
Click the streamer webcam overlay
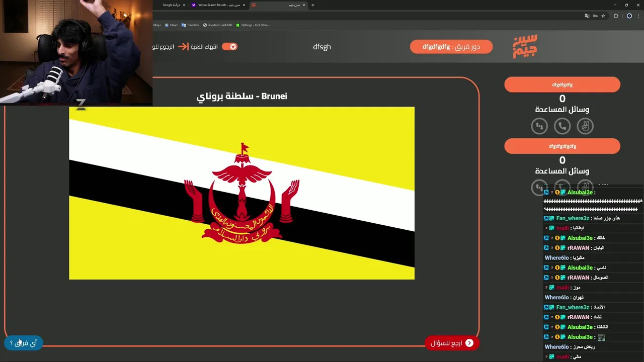tap(76, 52)
